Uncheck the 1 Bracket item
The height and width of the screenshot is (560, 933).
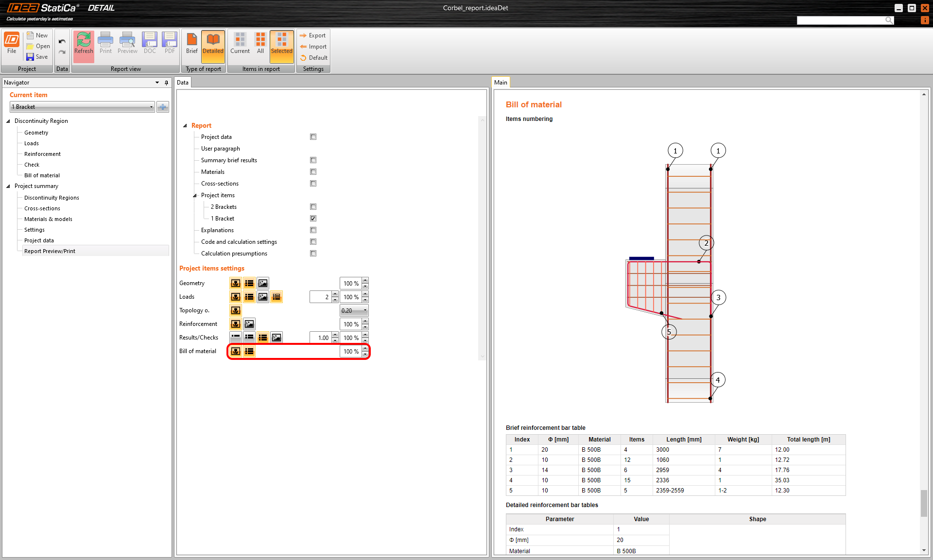(x=313, y=219)
